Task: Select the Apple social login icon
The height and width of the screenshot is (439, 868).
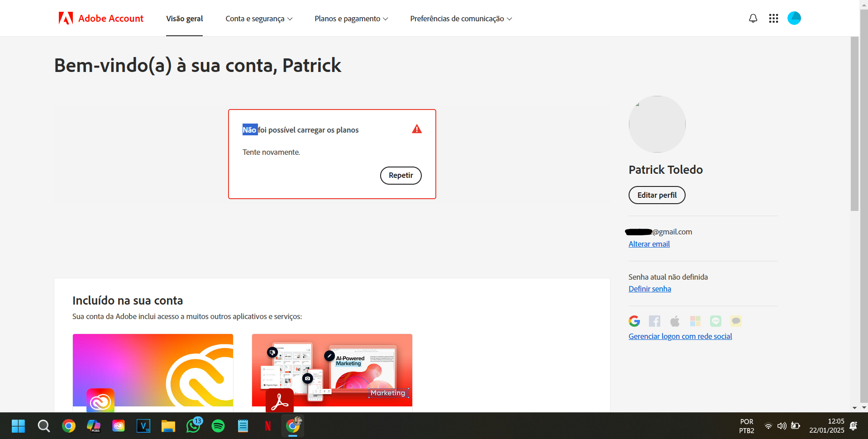Action: pos(675,321)
